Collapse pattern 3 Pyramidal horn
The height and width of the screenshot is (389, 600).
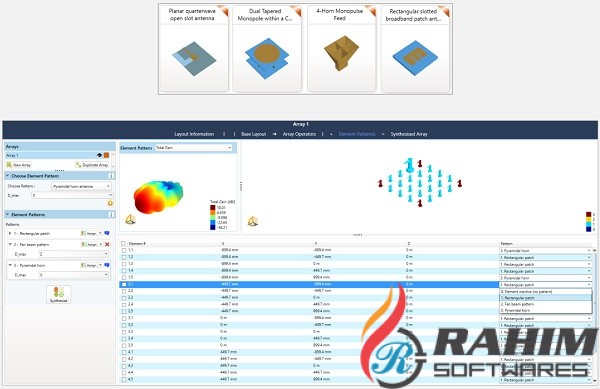10,265
